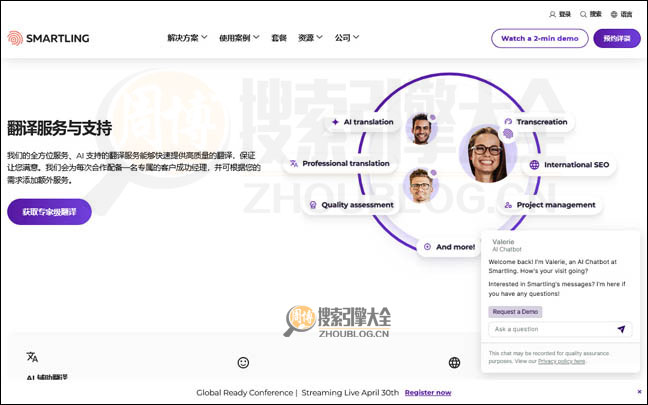Click the translate icon beside Professional translation
This screenshot has height=405, width=648.
pyautogui.click(x=294, y=163)
